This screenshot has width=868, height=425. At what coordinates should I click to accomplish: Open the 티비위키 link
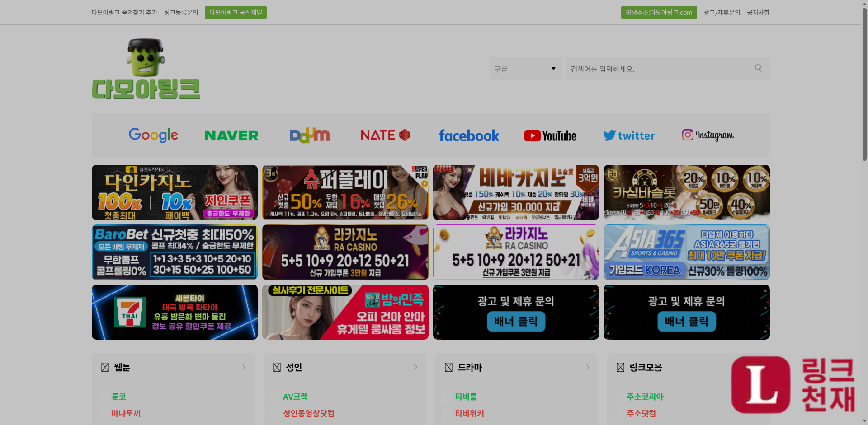tap(469, 413)
